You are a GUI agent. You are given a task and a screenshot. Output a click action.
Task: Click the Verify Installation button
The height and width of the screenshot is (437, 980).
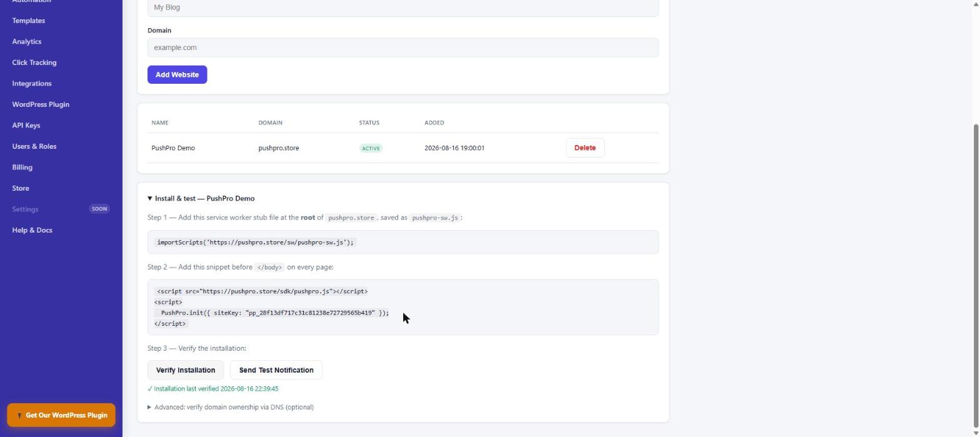tap(186, 370)
